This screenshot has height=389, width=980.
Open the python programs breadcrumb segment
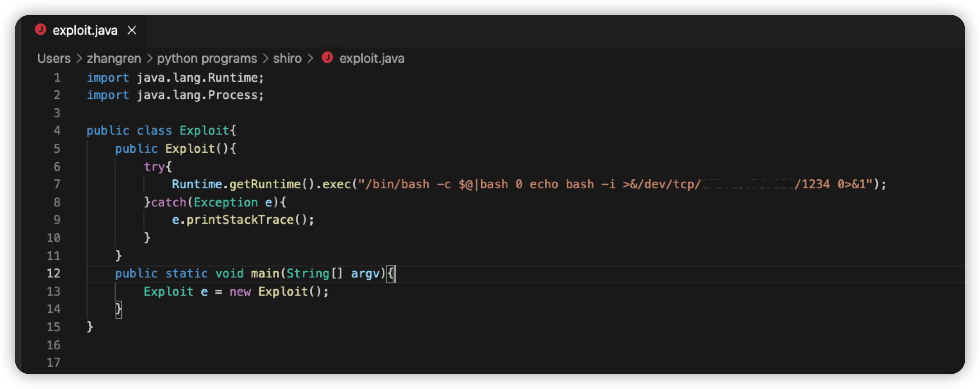coord(207,58)
